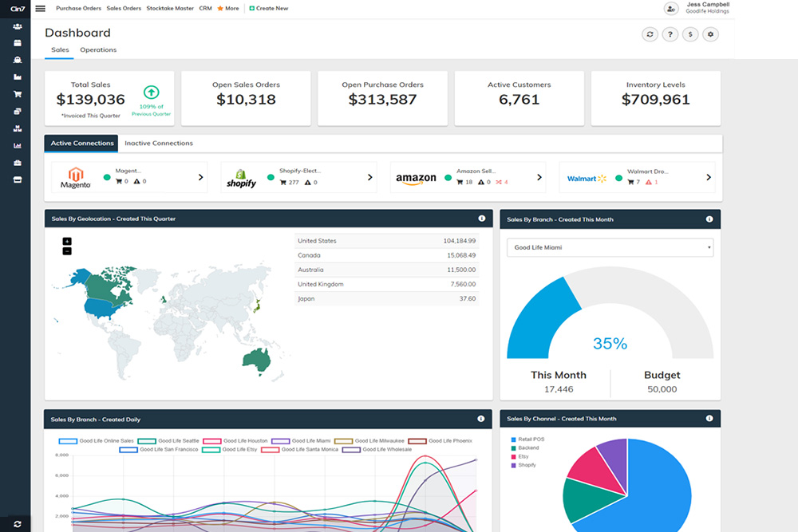Toggle the Backend channel legend
This screenshot has height=532, width=798.
tap(525, 448)
